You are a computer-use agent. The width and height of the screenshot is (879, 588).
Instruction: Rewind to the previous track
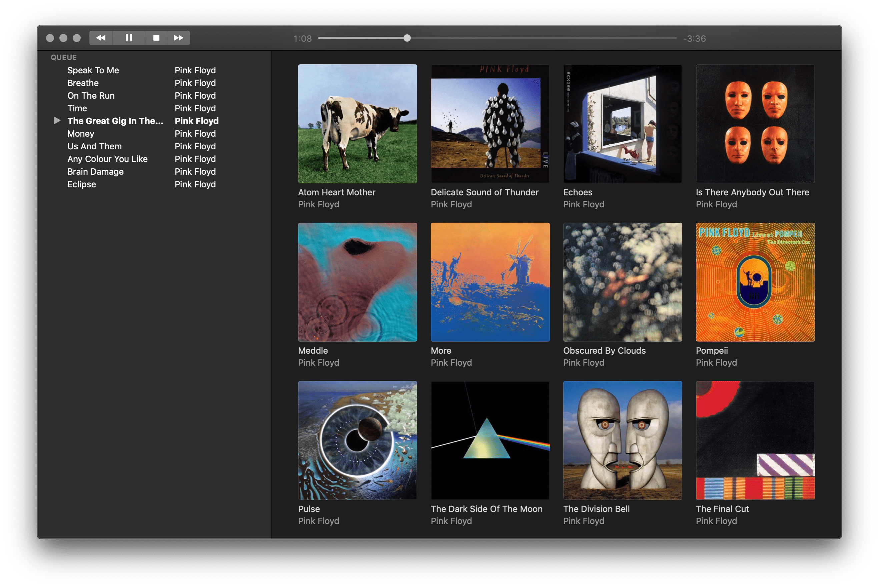click(101, 38)
